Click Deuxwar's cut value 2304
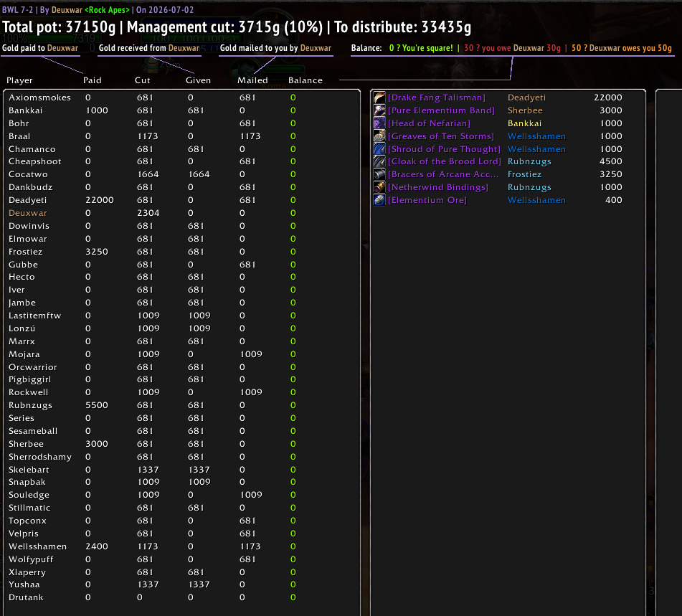 click(x=148, y=213)
